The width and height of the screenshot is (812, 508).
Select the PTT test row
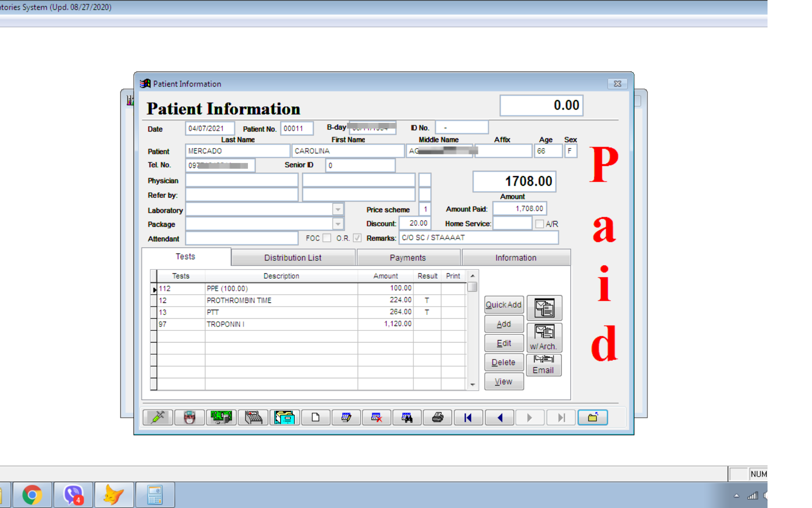tap(308, 313)
